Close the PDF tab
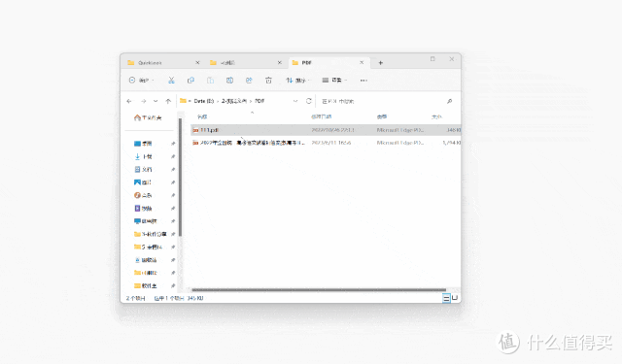Viewport: 622px width, 364px height. click(362, 62)
